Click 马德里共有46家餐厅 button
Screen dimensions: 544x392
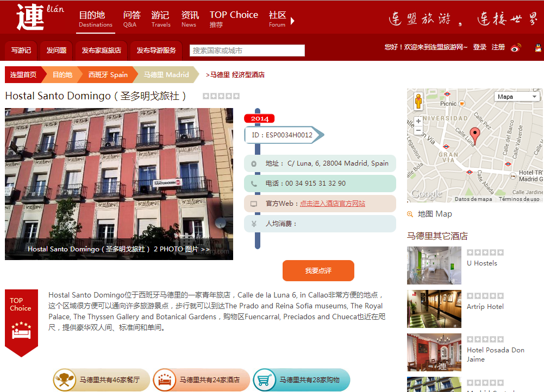(101, 380)
